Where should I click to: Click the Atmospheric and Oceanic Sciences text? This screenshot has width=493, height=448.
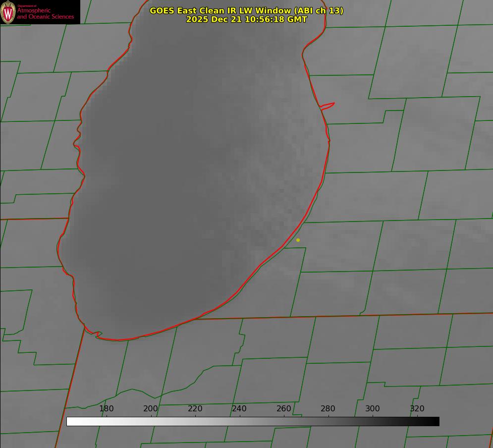pos(45,13)
